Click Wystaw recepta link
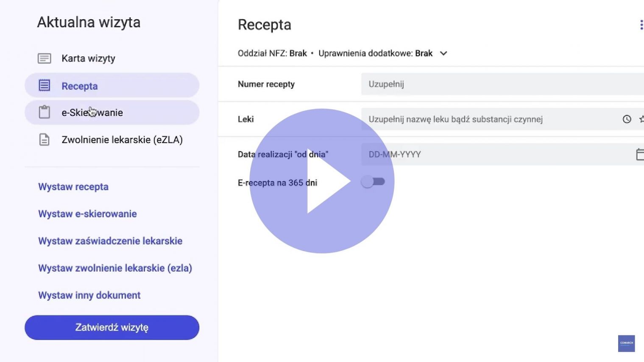Image resolution: width=644 pixels, height=362 pixels. 73,187
